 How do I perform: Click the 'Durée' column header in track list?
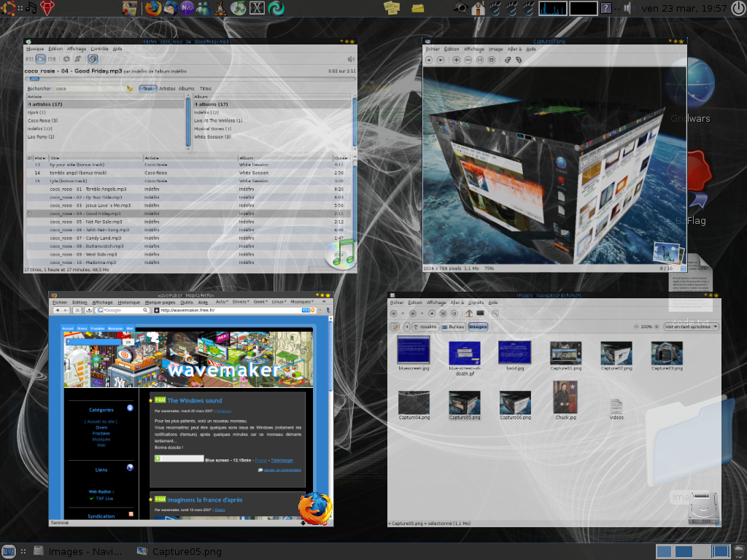point(341,158)
